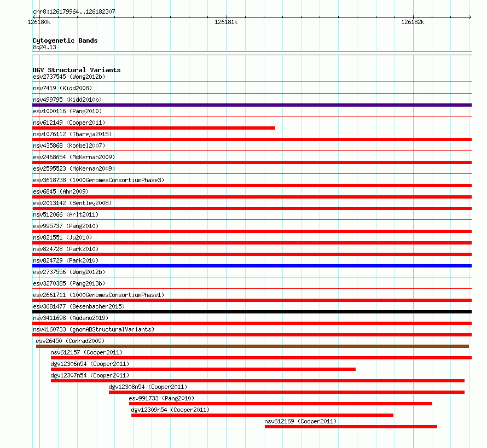Screen dimensions: 487x448
Task: Click dgv12309n54 (Cooper2011) label
Action: pyautogui.click(x=170, y=410)
